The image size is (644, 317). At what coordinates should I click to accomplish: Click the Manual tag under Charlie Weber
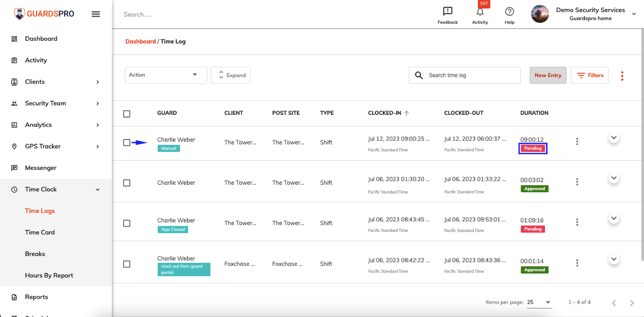[x=169, y=148]
